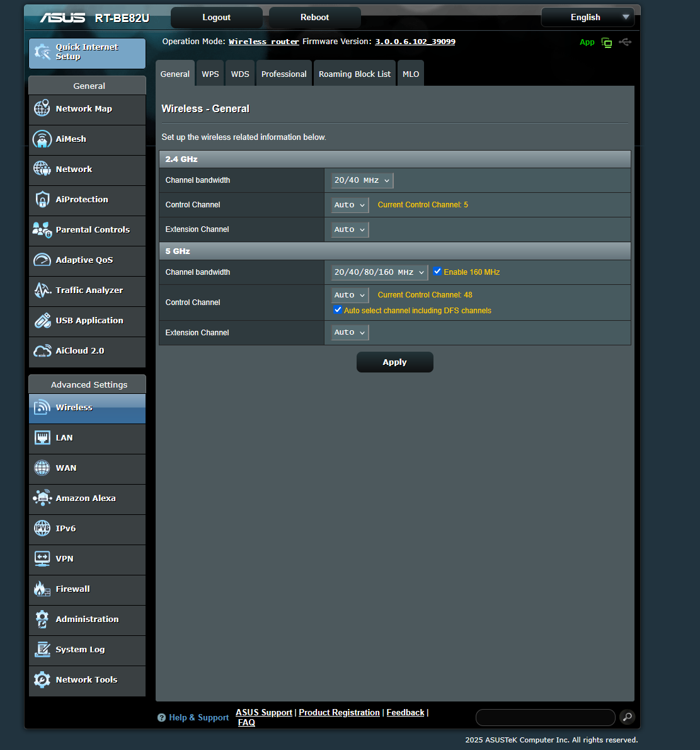Click the USB Application icon
Image resolution: width=700 pixels, height=750 pixels.
point(42,320)
